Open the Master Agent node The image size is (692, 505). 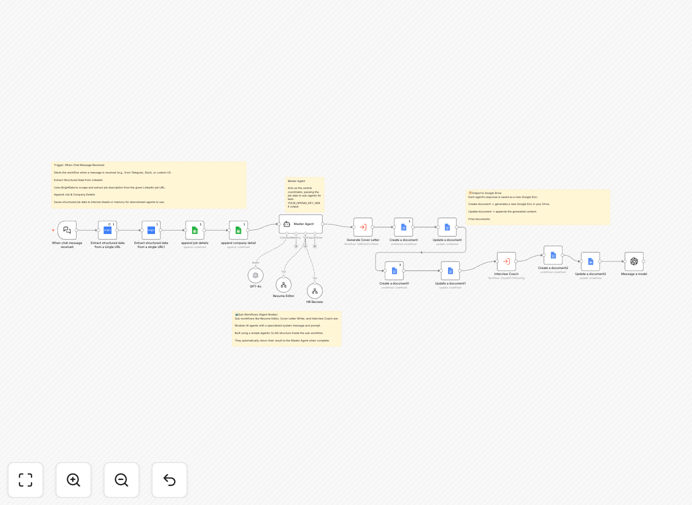(301, 224)
